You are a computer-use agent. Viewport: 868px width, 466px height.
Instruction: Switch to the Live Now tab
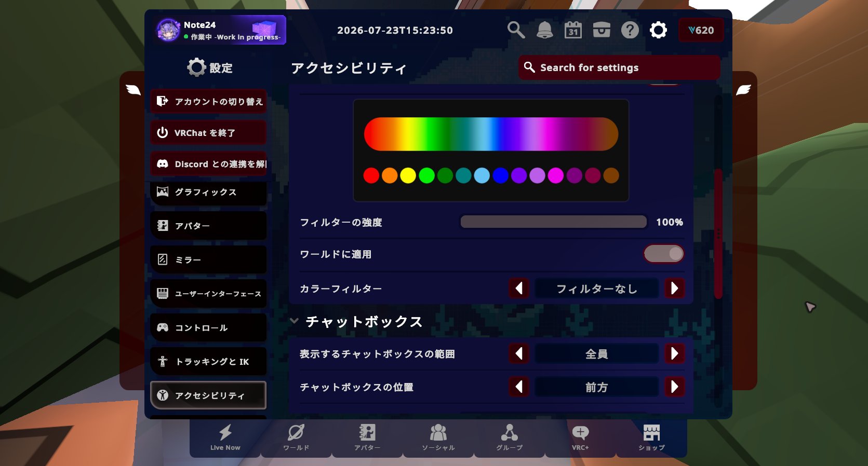coord(225,437)
